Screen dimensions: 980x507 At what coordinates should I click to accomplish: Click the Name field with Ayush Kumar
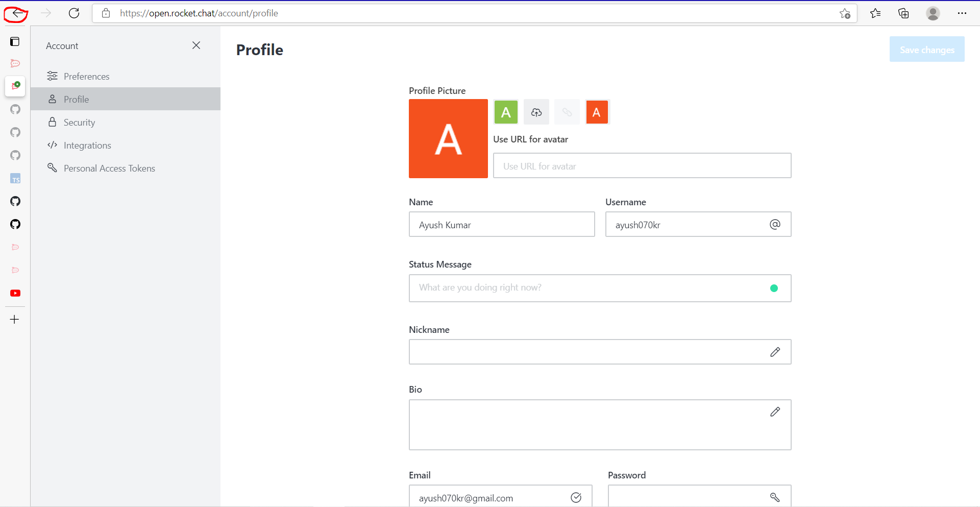pyautogui.click(x=502, y=225)
